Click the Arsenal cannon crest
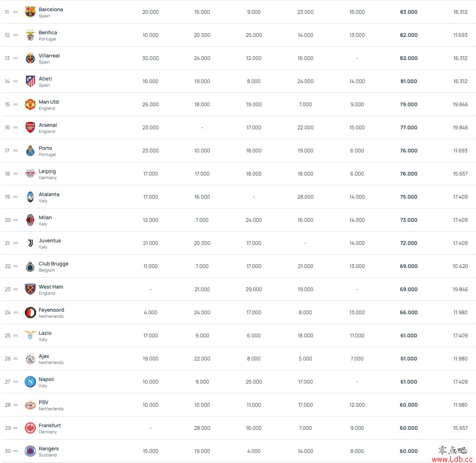The width and height of the screenshot is (476, 463). click(30, 127)
